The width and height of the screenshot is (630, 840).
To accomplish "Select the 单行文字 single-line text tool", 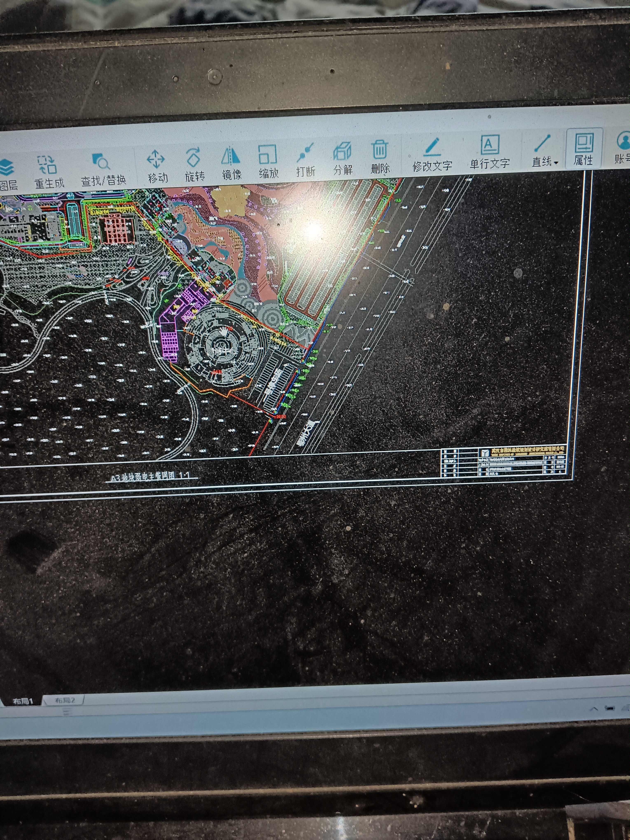I will (490, 152).
